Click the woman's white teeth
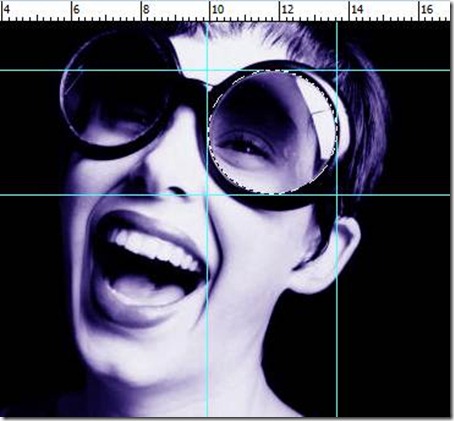The image size is (454, 421). tap(155, 248)
